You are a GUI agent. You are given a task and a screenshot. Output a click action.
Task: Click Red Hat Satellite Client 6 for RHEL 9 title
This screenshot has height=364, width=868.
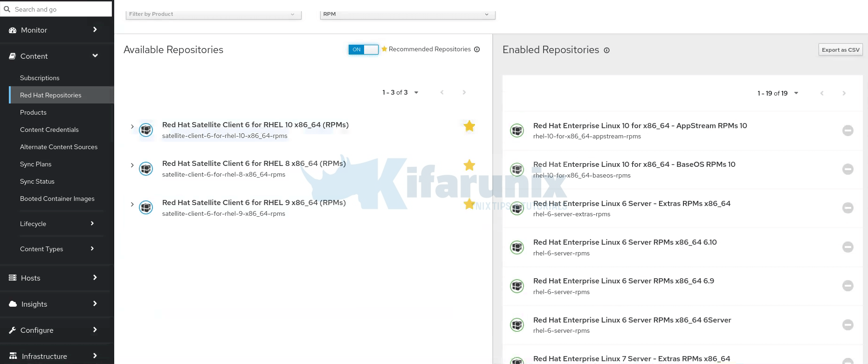(x=254, y=203)
